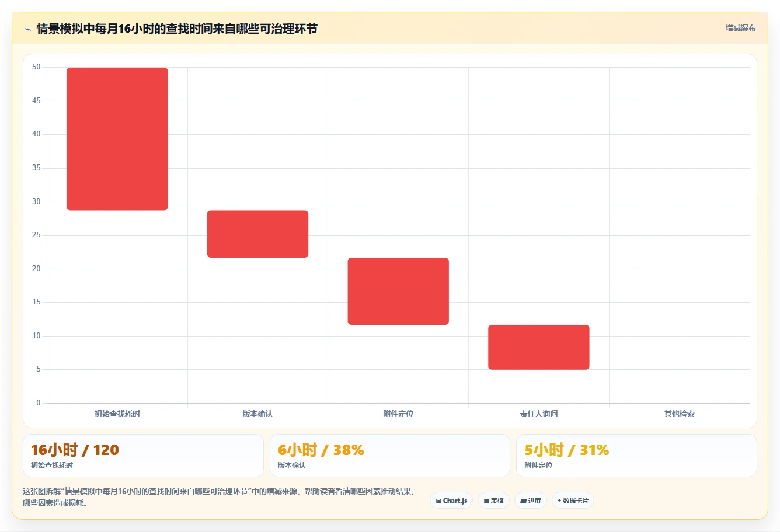The width and height of the screenshot is (780, 532).
Task: Click the description paragraph below cards
Action: 219,497
